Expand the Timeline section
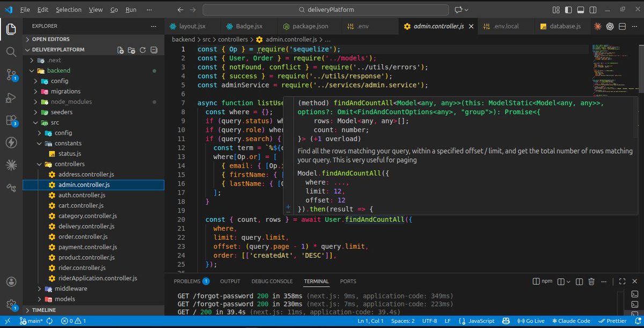The width and height of the screenshot is (644, 328). coord(93,310)
